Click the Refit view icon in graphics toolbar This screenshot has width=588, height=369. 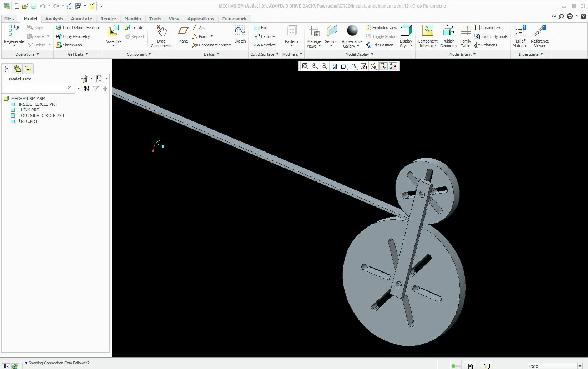coord(305,66)
